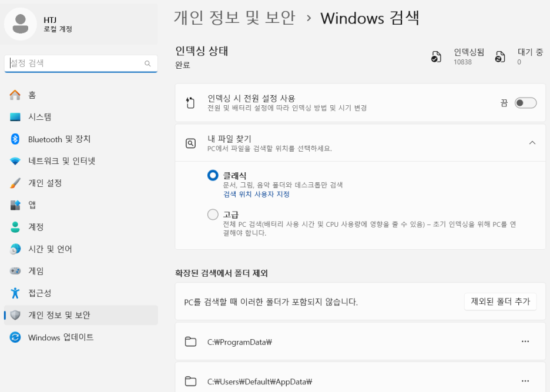Open the HTJ 로컬 계정 profile
Image resolution: width=550 pixels, height=392 pixels.
[81, 24]
